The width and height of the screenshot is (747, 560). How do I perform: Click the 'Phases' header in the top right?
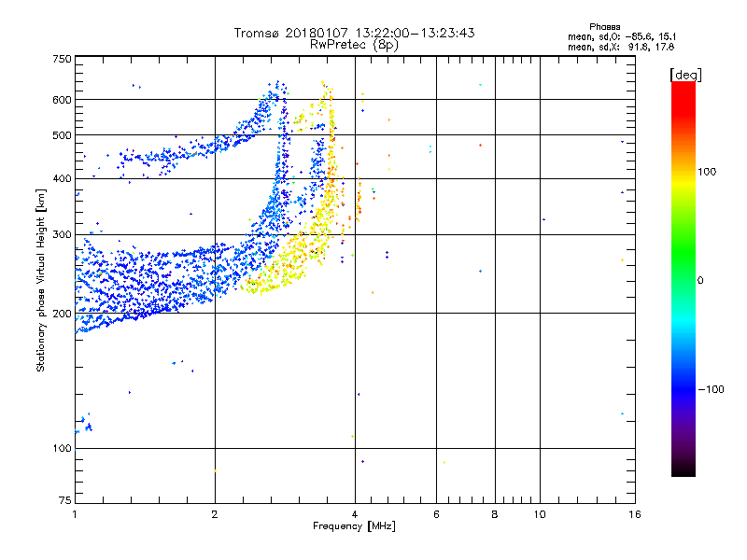pos(604,27)
